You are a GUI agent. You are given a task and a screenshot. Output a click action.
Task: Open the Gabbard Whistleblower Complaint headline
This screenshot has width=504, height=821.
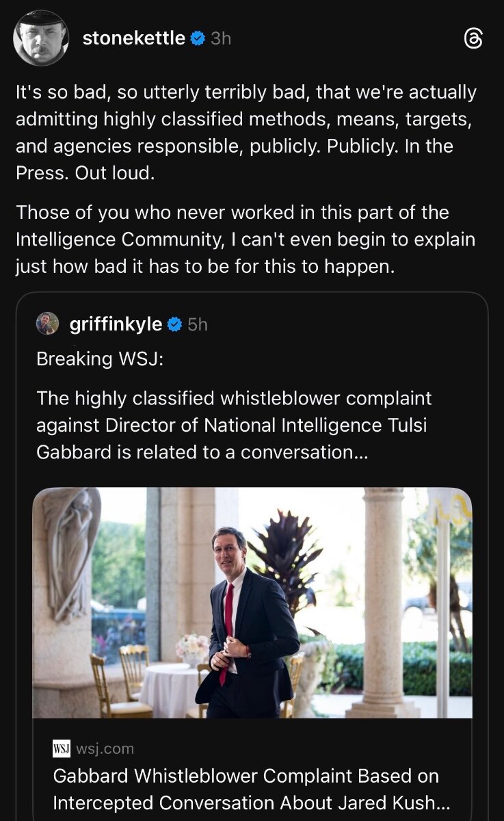252,788
